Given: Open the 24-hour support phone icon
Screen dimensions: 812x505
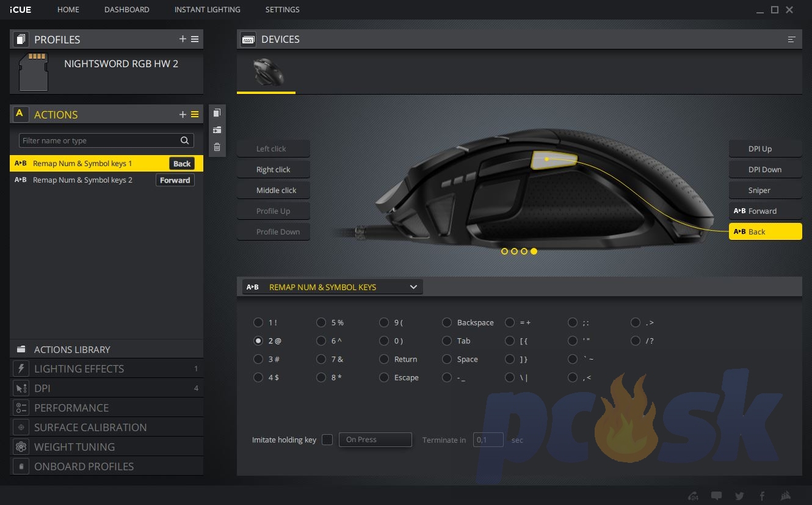Looking at the screenshot, I should click(x=693, y=496).
